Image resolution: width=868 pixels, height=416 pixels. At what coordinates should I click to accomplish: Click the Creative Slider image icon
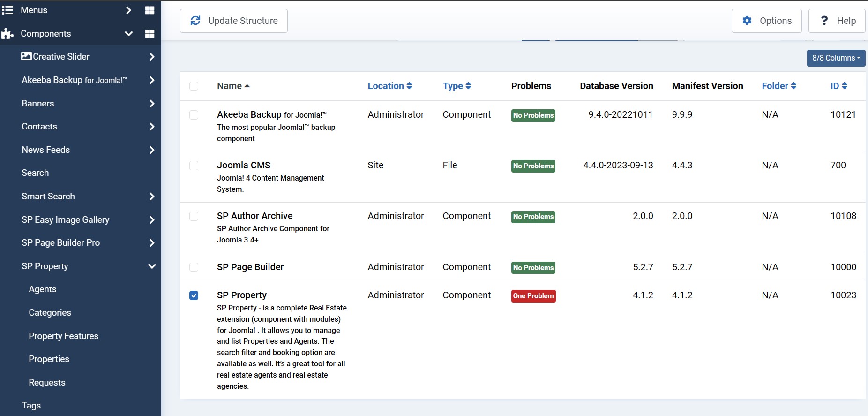tap(26, 56)
